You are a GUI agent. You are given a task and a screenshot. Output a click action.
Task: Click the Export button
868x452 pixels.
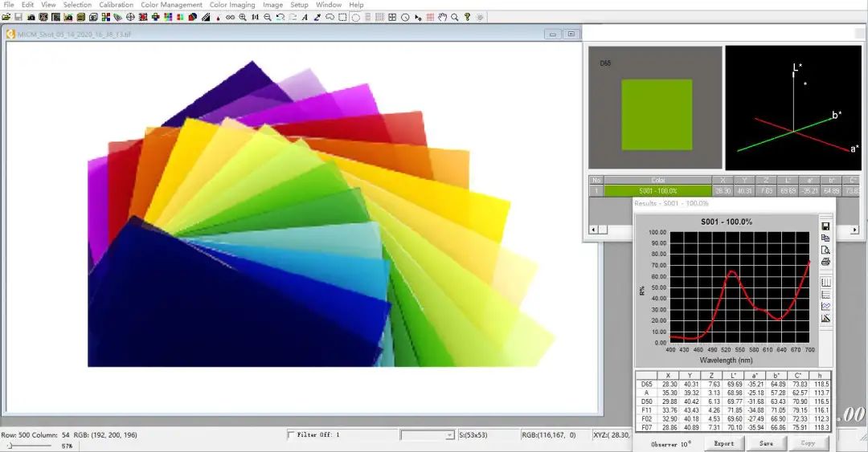pos(723,443)
